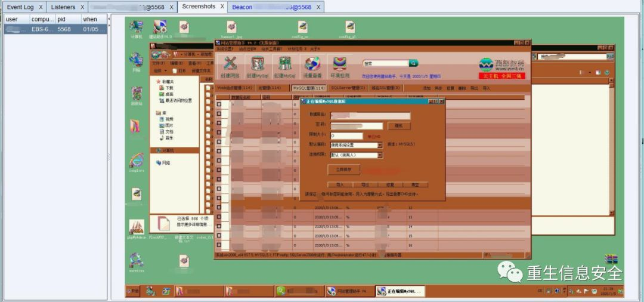Open the 连接权限 combo box
Screen dimensions: 644x302
[356, 155]
